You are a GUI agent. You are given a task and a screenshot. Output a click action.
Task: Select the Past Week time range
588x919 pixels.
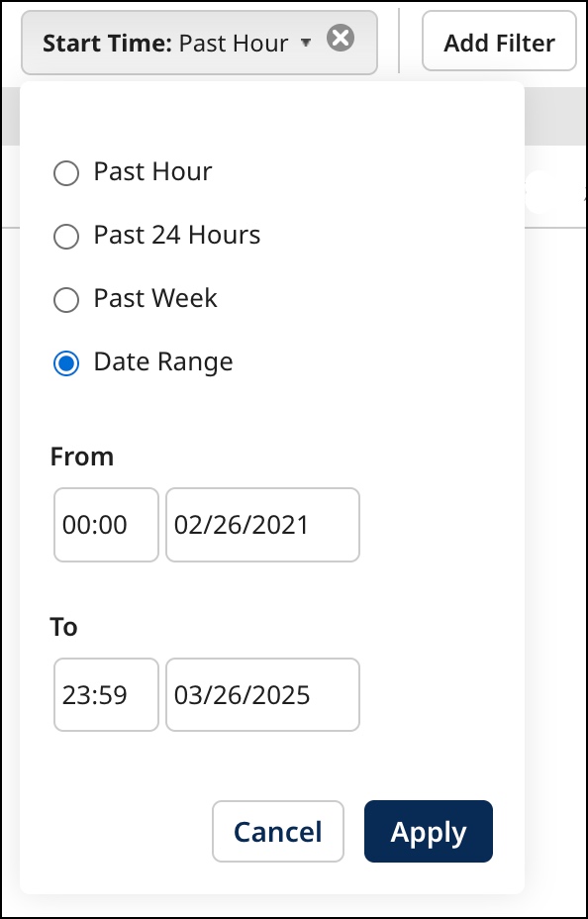(66, 300)
